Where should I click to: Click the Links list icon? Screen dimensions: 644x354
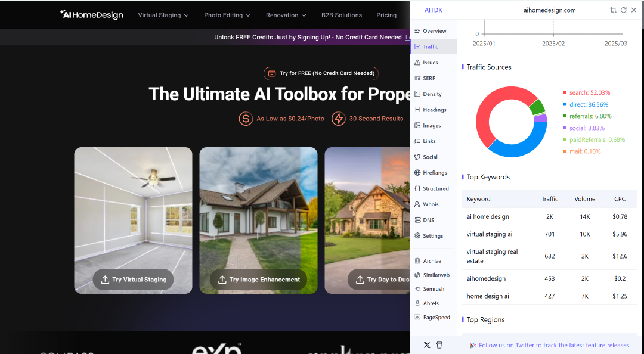click(417, 141)
